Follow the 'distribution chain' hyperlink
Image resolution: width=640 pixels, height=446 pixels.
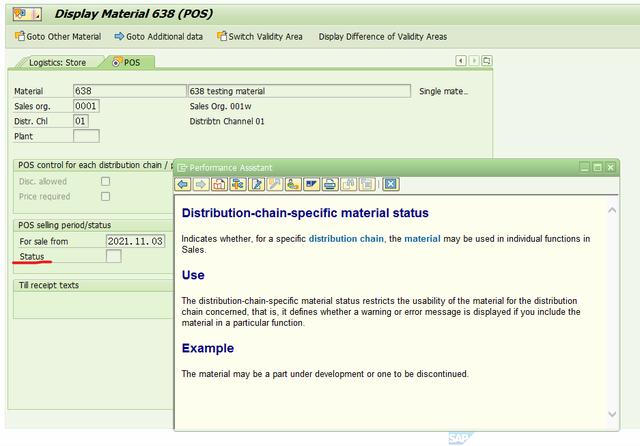coord(346,239)
